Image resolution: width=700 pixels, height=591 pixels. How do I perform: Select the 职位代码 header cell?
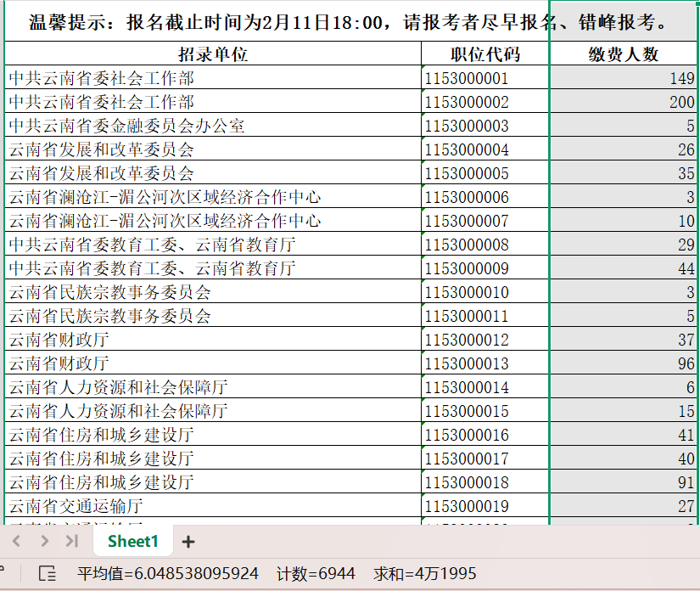485,54
